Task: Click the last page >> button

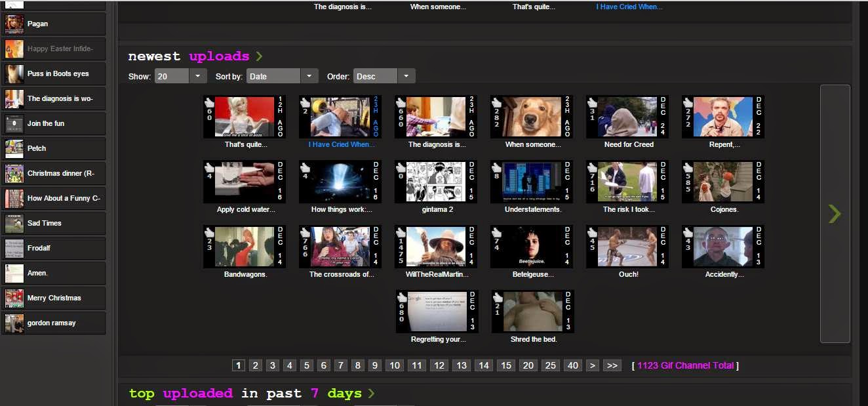Action: pos(612,365)
